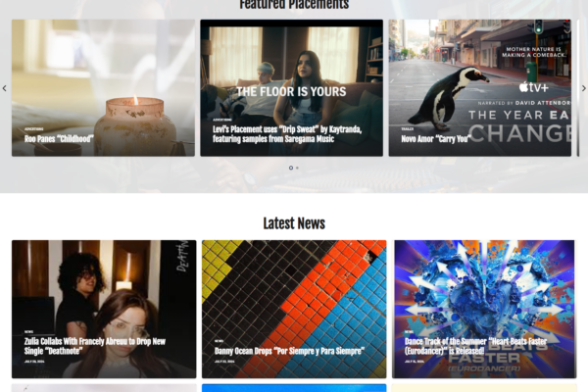The width and height of the screenshot is (588, 392).
Task: Click the previous carousel arrow
Action: [5, 88]
